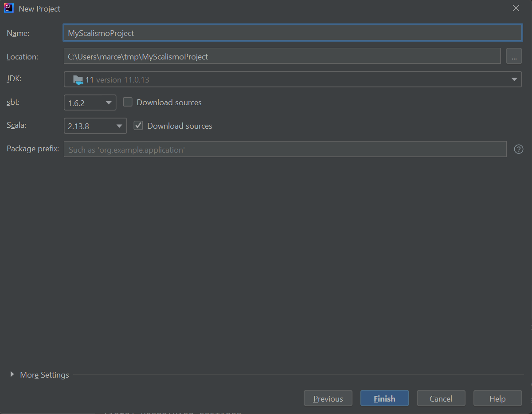Cancel the new project dialog
This screenshot has width=532, height=414.
click(441, 398)
